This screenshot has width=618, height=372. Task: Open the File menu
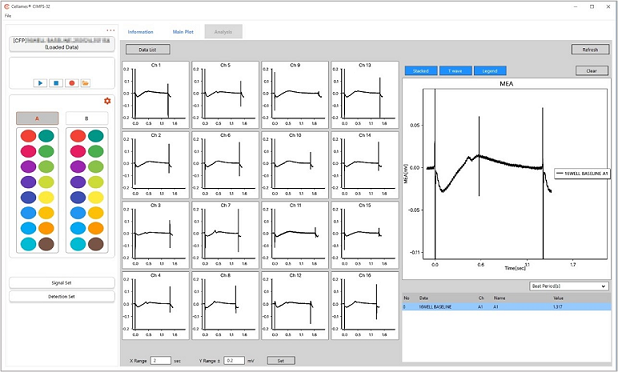pyautogui.click(x=8, y=16)
